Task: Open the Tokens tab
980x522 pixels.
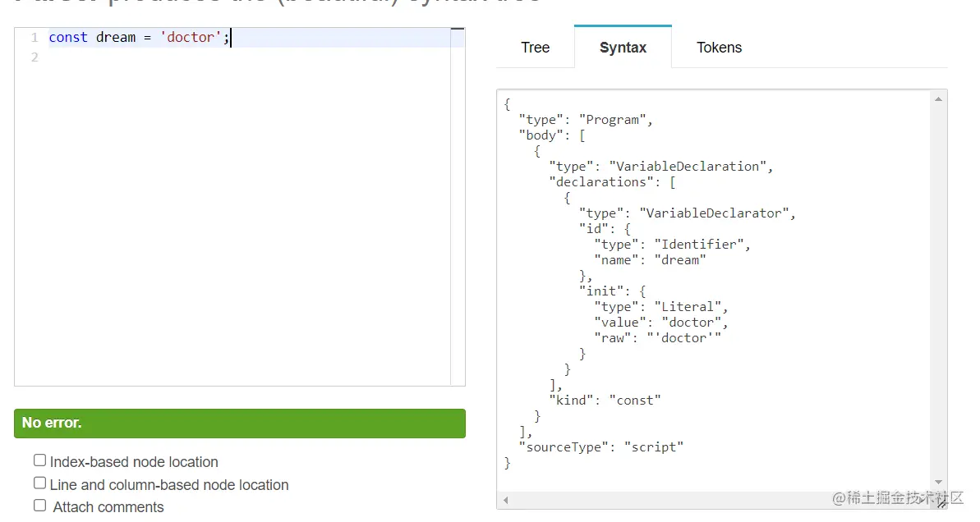Action: click(x=719, y=48)
